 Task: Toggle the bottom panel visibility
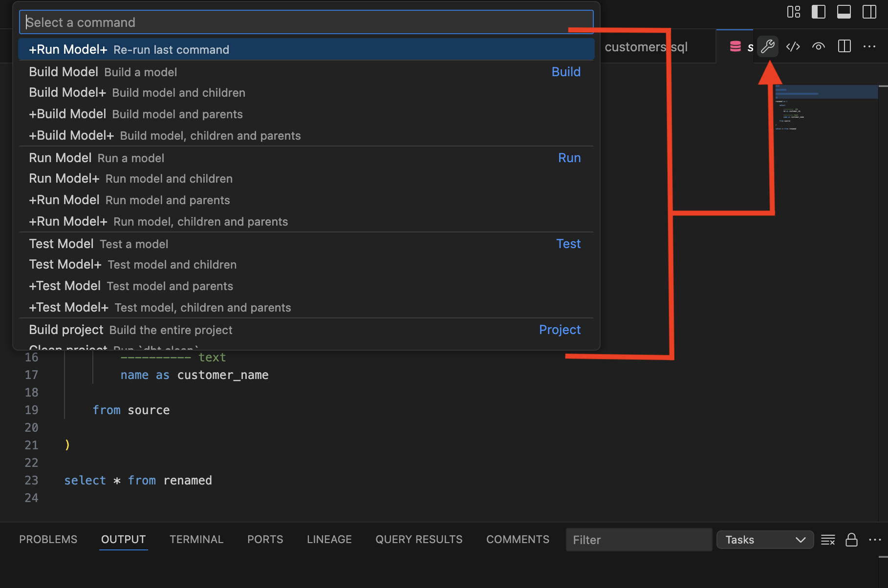click(844, 12)
